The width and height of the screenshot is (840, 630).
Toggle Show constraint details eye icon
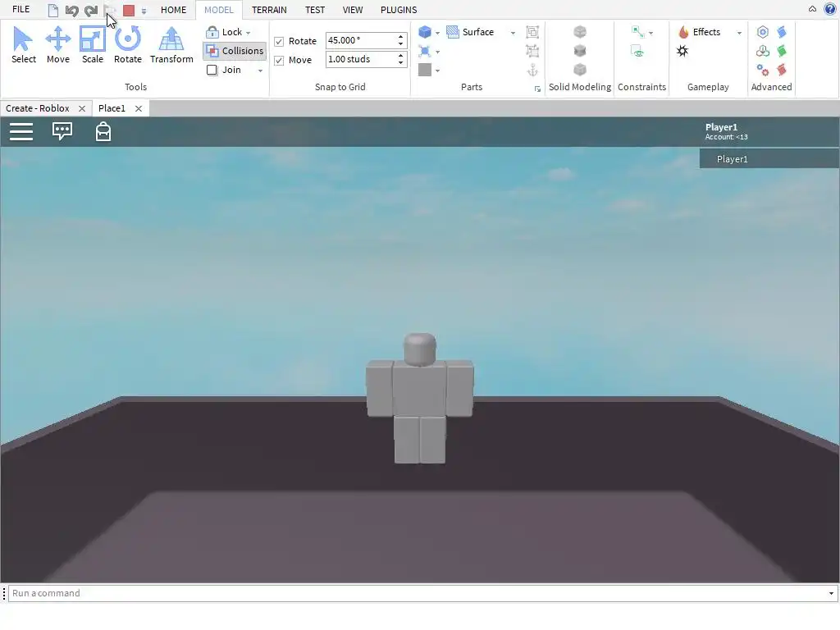[637, 52]
